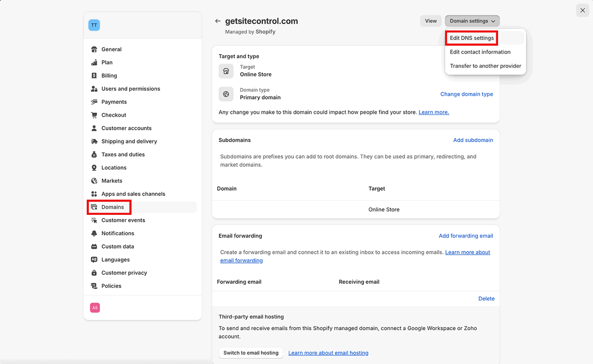
Task: Click Switch to email hosting button
Action: tap(251, 353)
